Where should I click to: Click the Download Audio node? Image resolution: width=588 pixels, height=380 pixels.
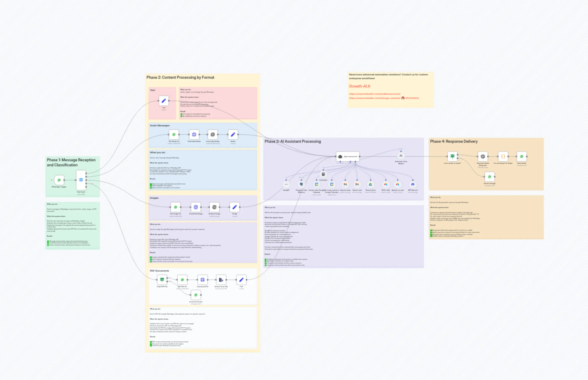[x=195, y=135]
